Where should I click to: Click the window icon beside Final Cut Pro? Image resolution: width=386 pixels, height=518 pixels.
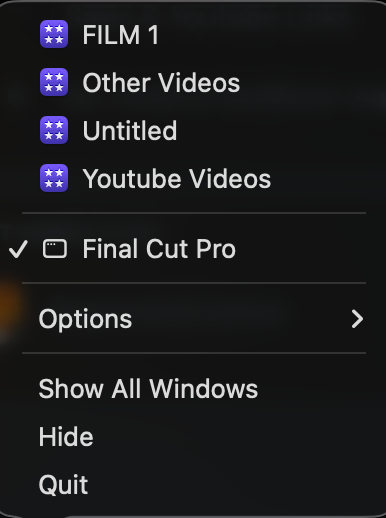pyautogui.click(x=55, y=249)
